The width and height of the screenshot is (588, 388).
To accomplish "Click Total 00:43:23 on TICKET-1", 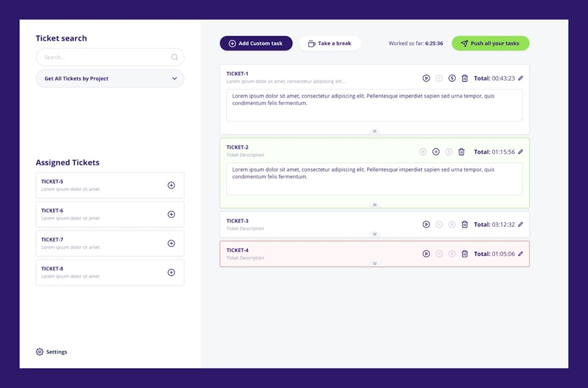I will click(494, 78).
